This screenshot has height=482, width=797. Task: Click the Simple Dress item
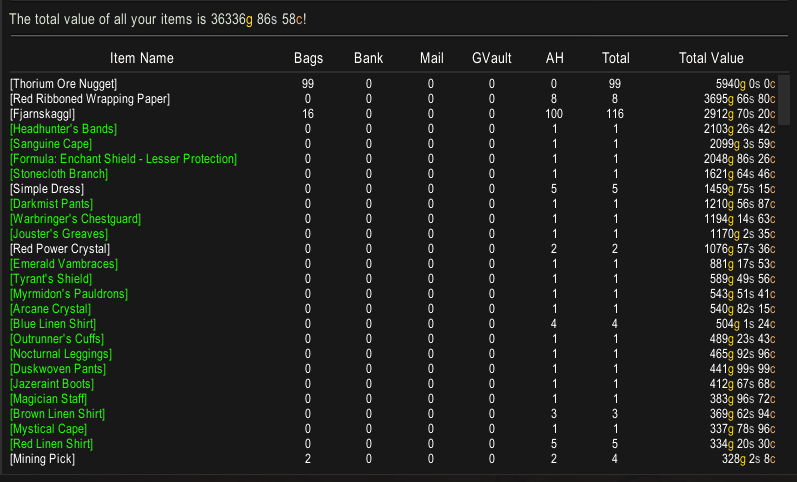point(44,189)
